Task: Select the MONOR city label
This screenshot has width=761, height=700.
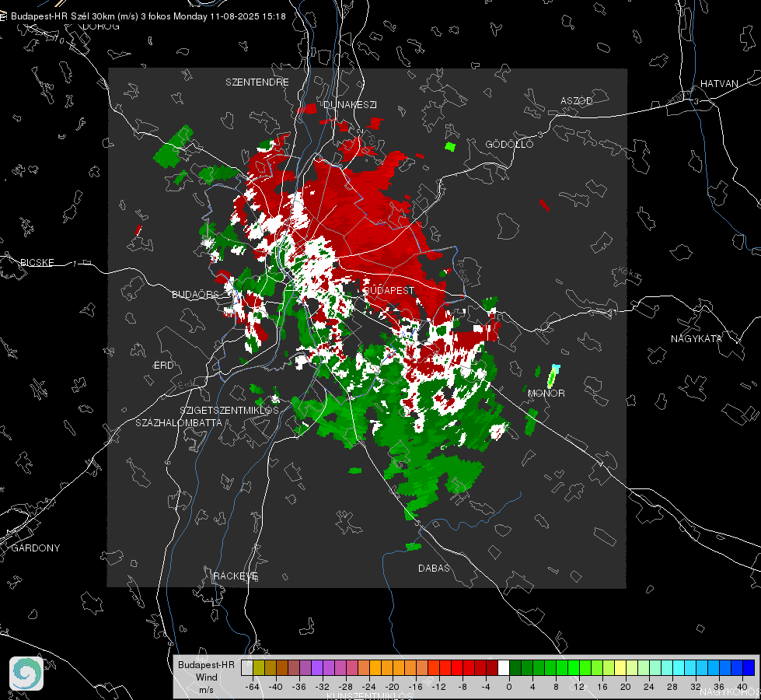Action: [x=546, y=394]
